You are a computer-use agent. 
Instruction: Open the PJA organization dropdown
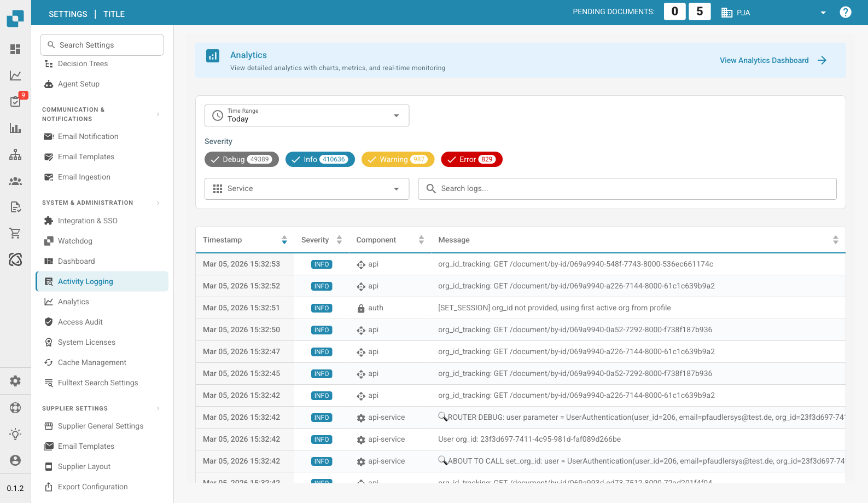point(774,13)
